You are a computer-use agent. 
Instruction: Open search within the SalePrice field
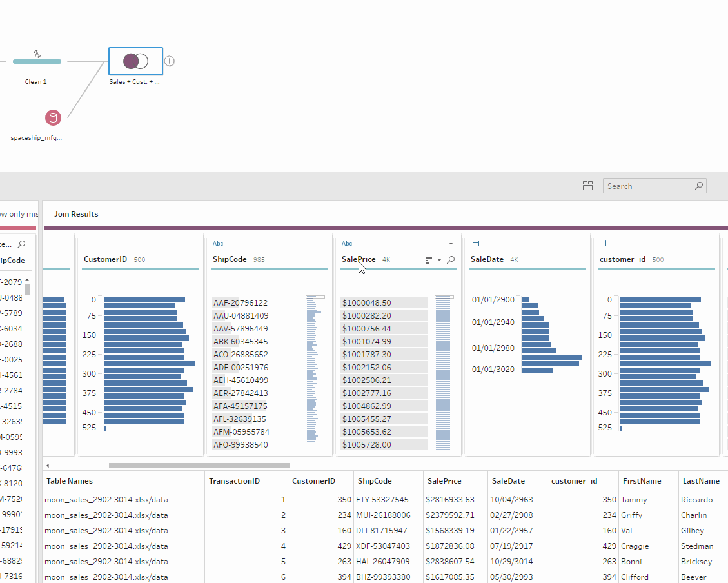pos(450,257)
